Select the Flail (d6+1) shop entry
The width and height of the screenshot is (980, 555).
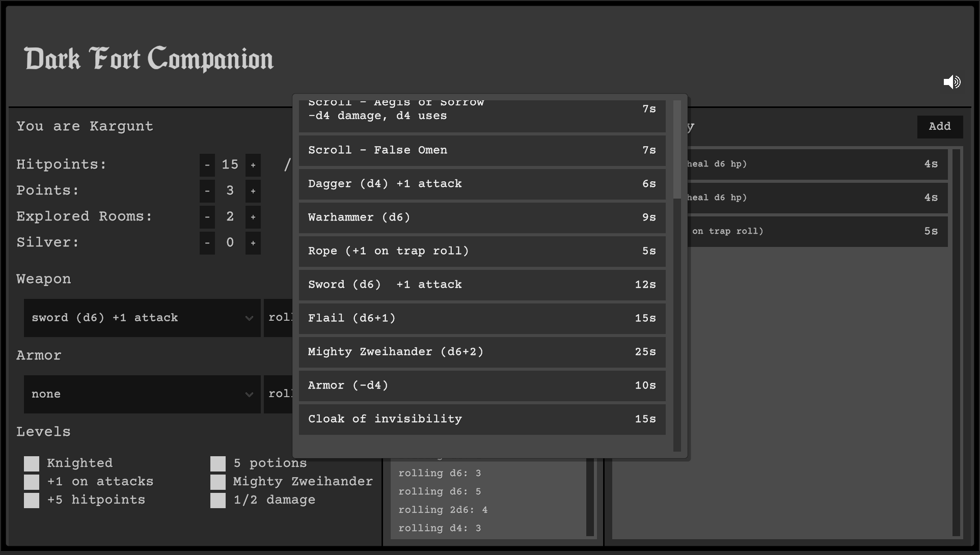tap(482, 318)
